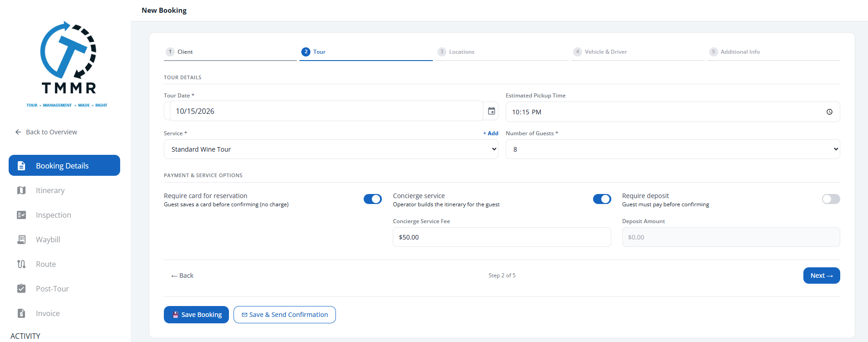Disable Require card for reservation toggle

coord(373,199)
